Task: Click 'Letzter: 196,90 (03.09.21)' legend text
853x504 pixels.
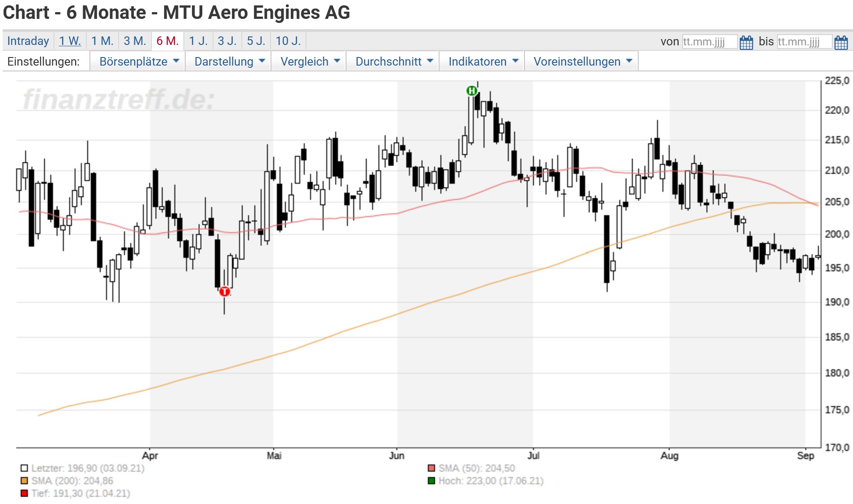Action: coord(88,469)
